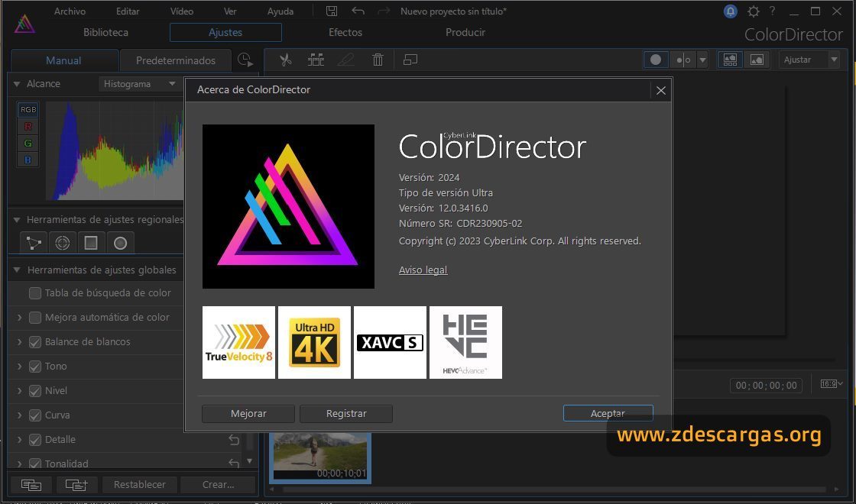Expand the Curva row chevron
The width and height of the screenshot is (856, 504).
click(x=20, y=415)
